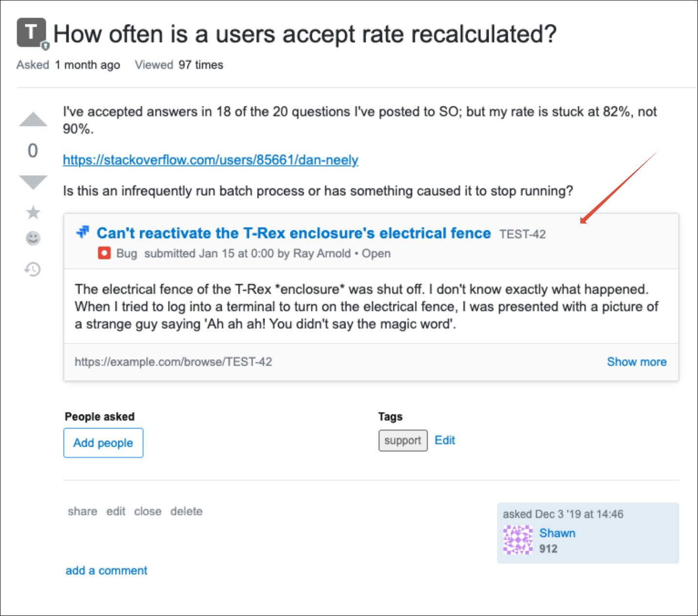
Task: Click share under the question
Action: click(x=82, y=511)
